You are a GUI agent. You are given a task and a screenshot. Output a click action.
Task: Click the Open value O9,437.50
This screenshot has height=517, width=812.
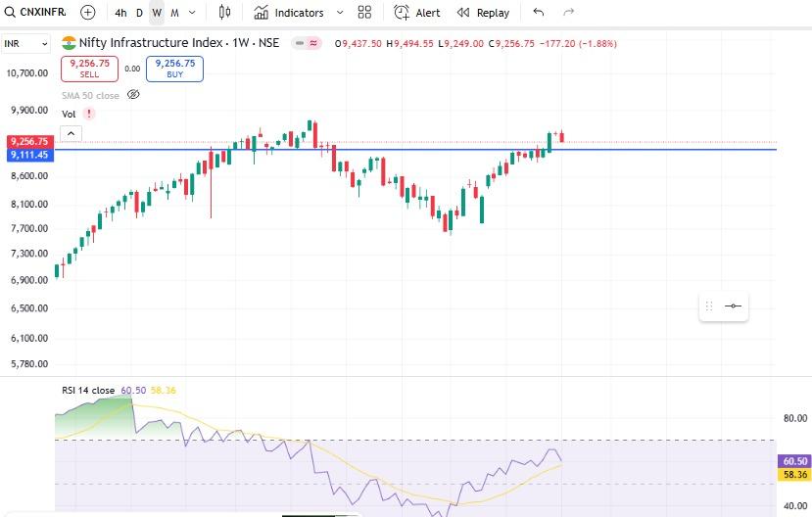(358, 44)
